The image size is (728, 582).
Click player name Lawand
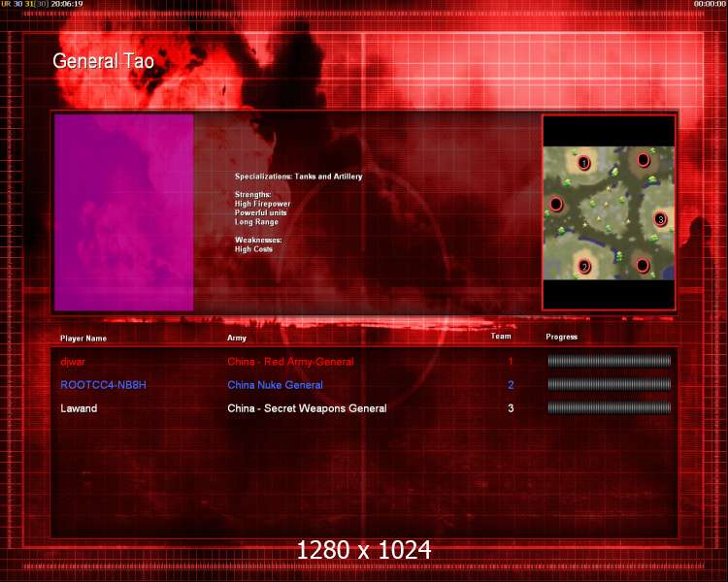(79, 408)
